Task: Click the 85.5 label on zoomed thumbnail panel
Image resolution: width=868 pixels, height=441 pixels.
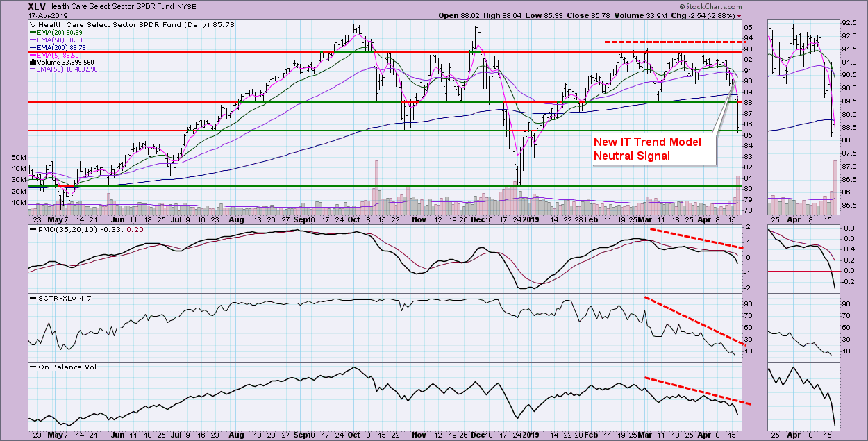Action: coord(849,206)
